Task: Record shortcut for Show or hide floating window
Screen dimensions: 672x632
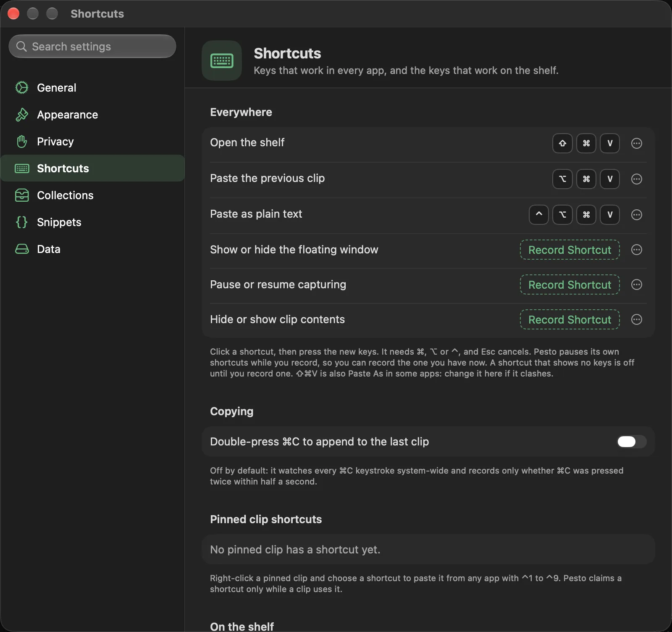Action: pos(570,250)
